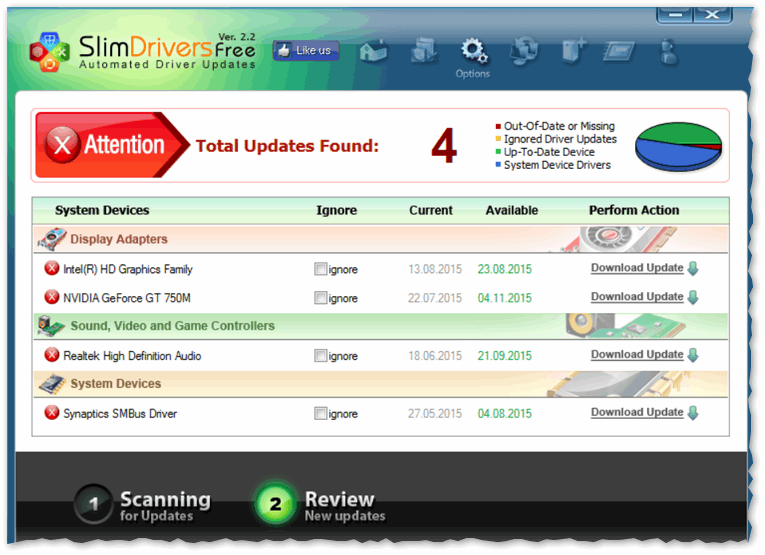765x555 pixels.
Task: Click red X beside Intel(R) HD Graphics Family
Action: tap(52, 268)
